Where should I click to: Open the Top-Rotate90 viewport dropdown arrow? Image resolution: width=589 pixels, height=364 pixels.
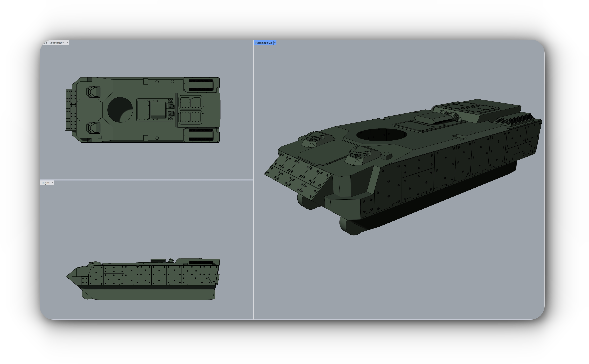[x=67, y=43]
